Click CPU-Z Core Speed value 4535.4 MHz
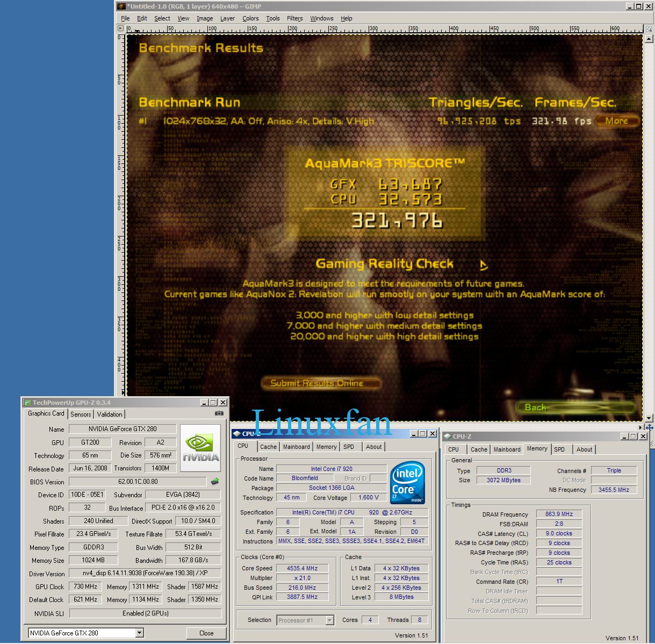Image resolution: width=655 pixels, height=644 pixels. 303,568
